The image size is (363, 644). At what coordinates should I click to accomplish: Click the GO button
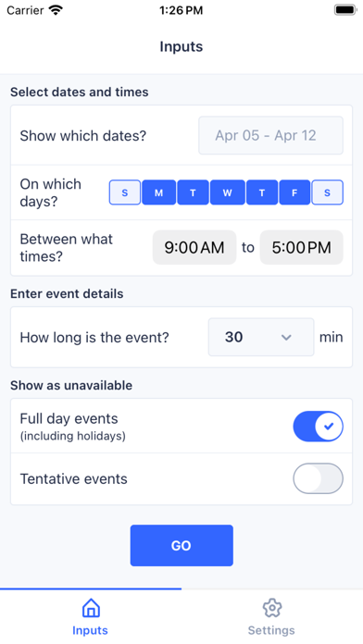coord(181,545)
